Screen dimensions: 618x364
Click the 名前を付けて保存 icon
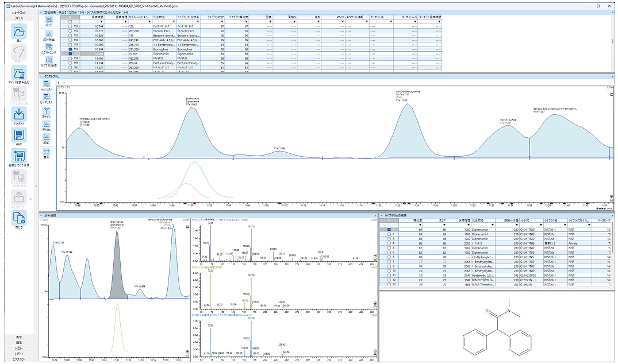tap(19, 156)
